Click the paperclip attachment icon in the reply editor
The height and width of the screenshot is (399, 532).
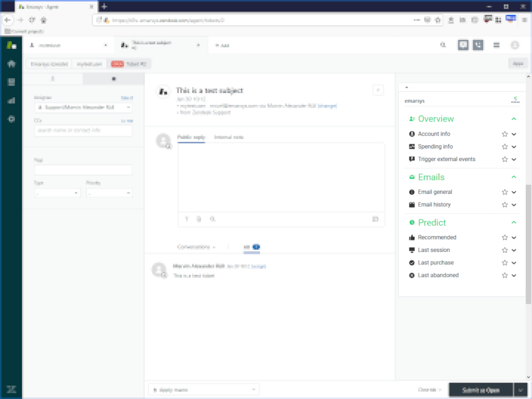(x=199, y=219)
